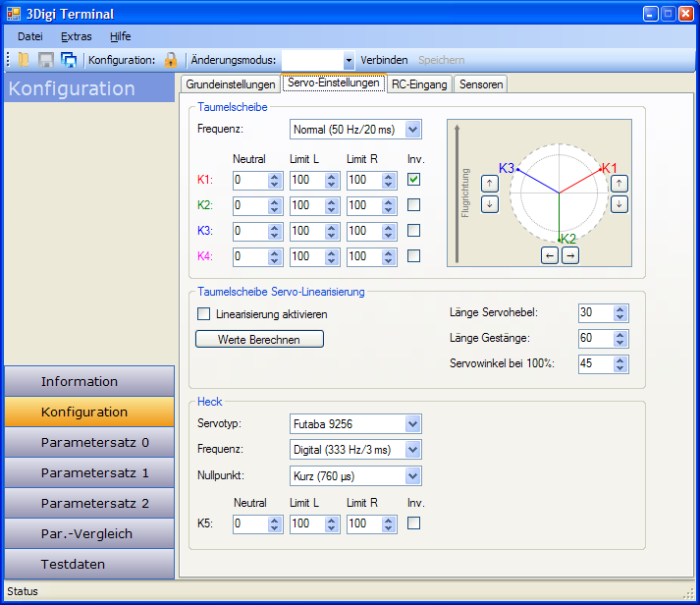Click the save disk icon in toolbar
This screenshot has width=700, height=605.
pyautogui.click(x=45, y=60)
